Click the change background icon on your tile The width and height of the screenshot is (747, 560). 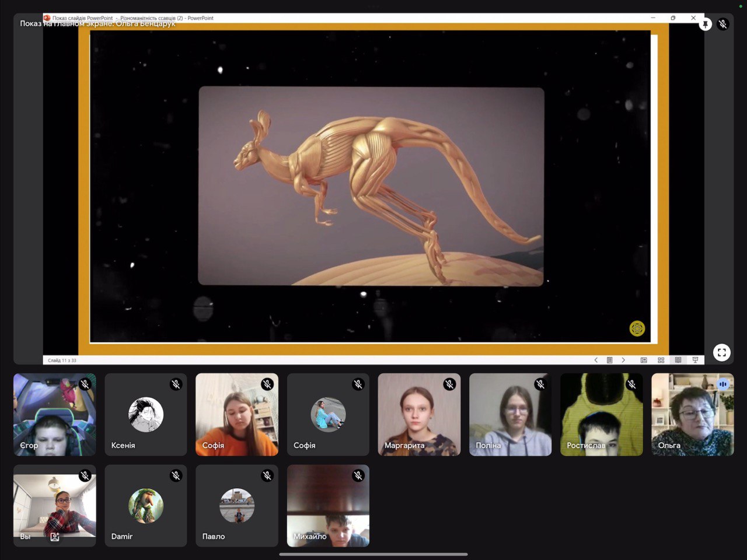tap(55, 537)
